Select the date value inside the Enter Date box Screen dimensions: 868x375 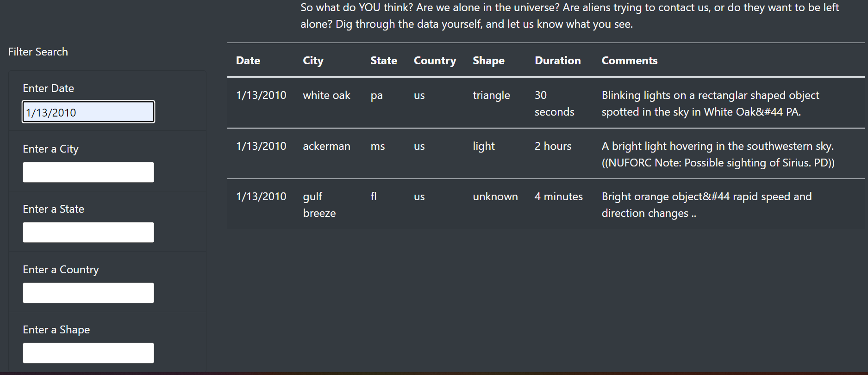click(x=52, y=112)
